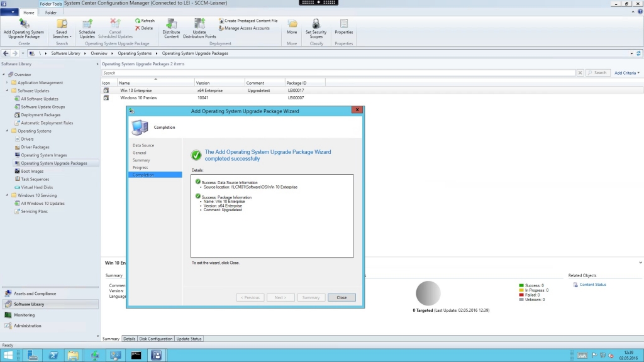Screen dimensions: 644x362
Task: Clear the search box with X
Action: [580, 73]
